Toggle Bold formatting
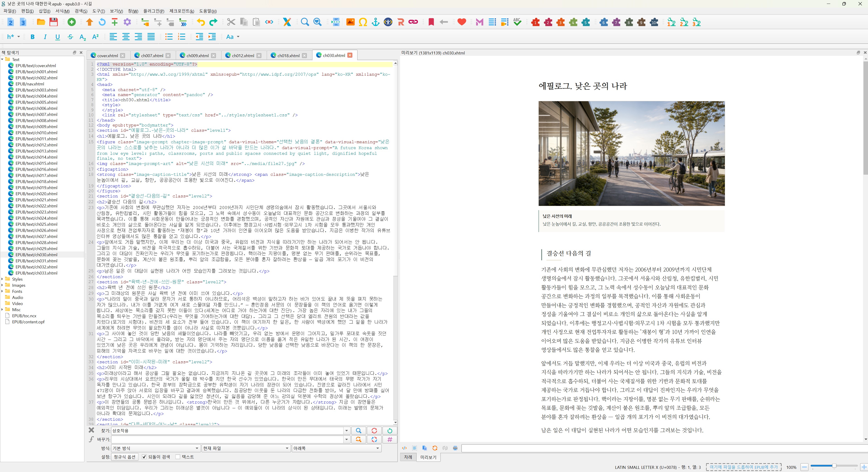868x472 pixels. 33,37
